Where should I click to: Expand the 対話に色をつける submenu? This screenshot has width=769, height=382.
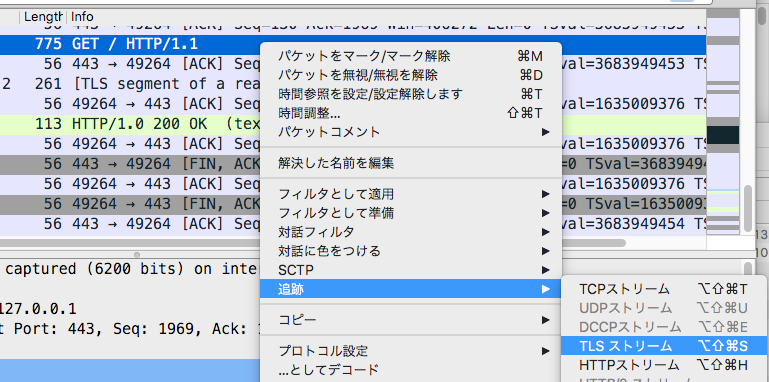click(x=410, y=251)
